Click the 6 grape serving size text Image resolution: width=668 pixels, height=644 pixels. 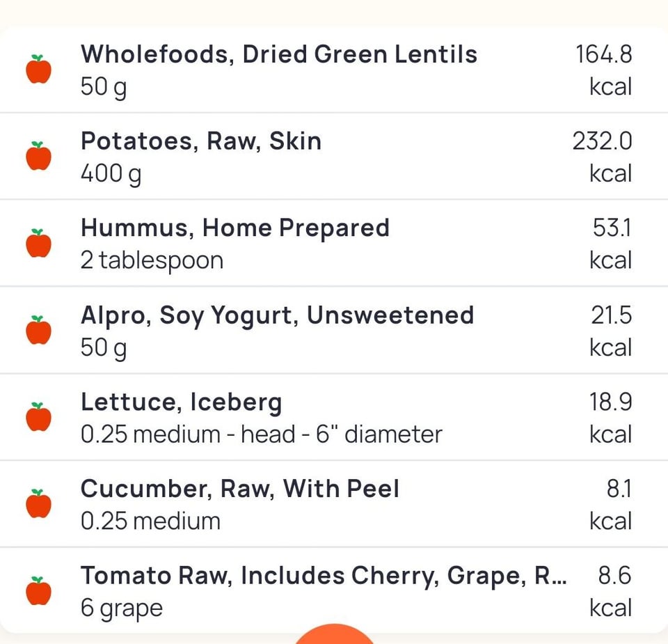tap(122, 608)
